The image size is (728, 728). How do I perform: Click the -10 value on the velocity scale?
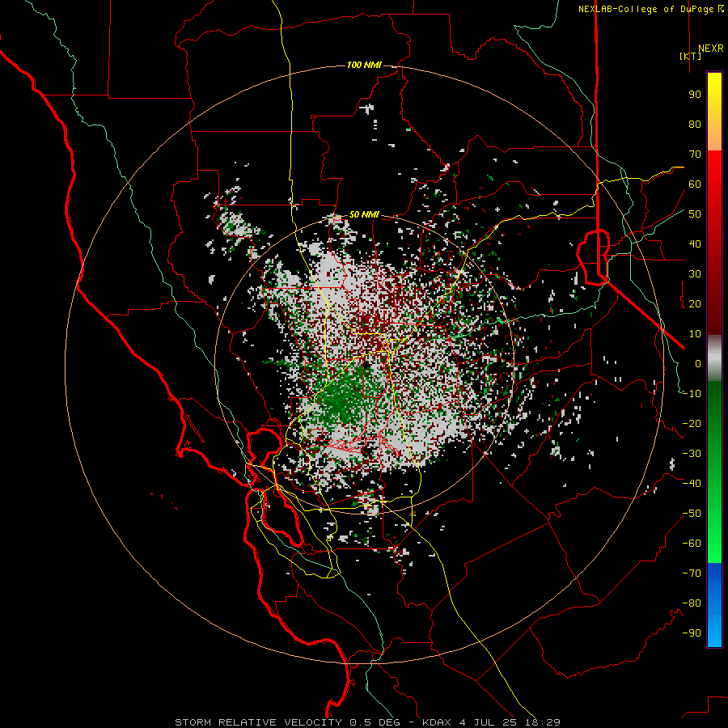692,394
